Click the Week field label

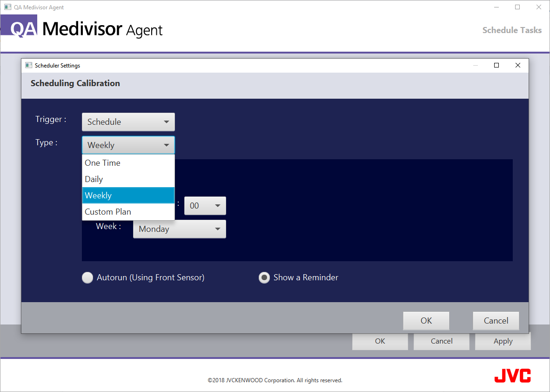[x=108, y=226]
